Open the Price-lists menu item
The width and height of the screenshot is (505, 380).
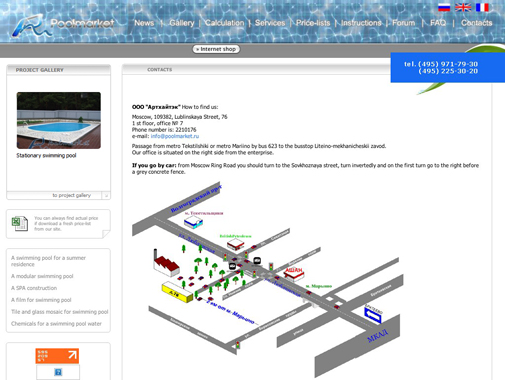click(x=313, y=23)
